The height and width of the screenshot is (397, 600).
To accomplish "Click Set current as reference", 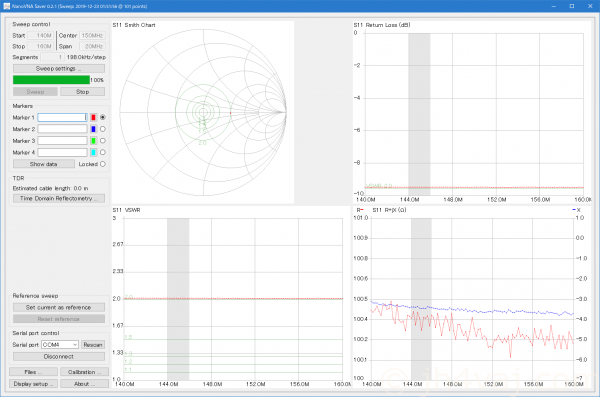I will coord(59,307).
